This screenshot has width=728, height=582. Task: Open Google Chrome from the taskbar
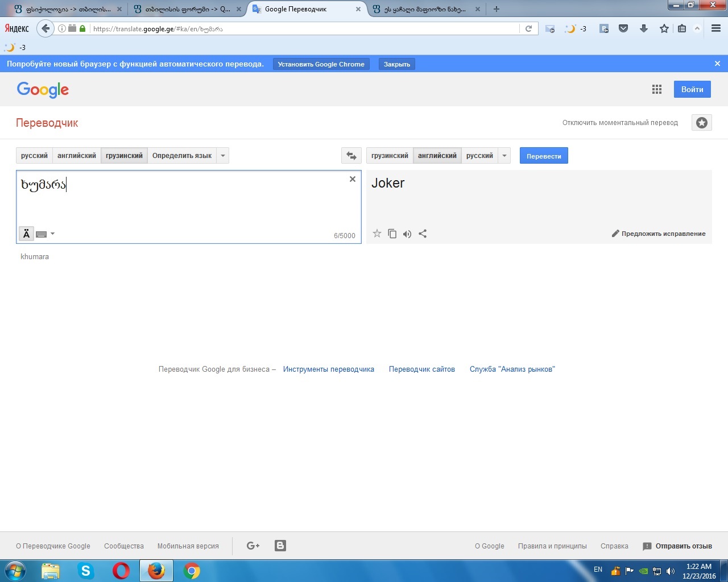pos(192,571)
